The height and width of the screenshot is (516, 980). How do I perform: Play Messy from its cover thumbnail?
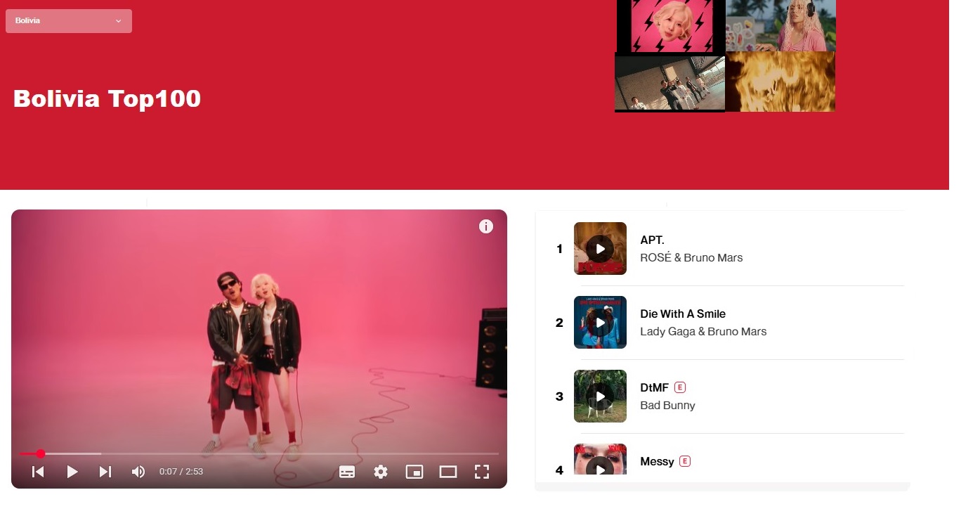600,459
